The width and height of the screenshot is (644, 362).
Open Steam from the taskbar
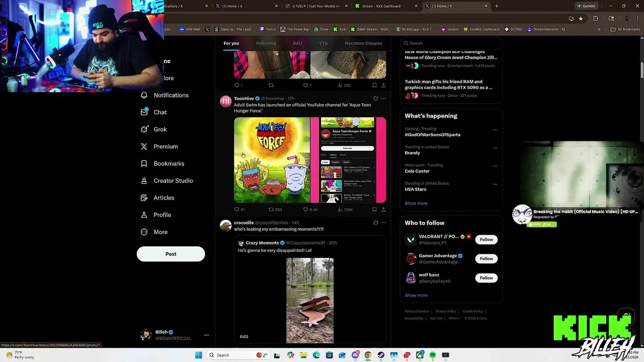381,355
